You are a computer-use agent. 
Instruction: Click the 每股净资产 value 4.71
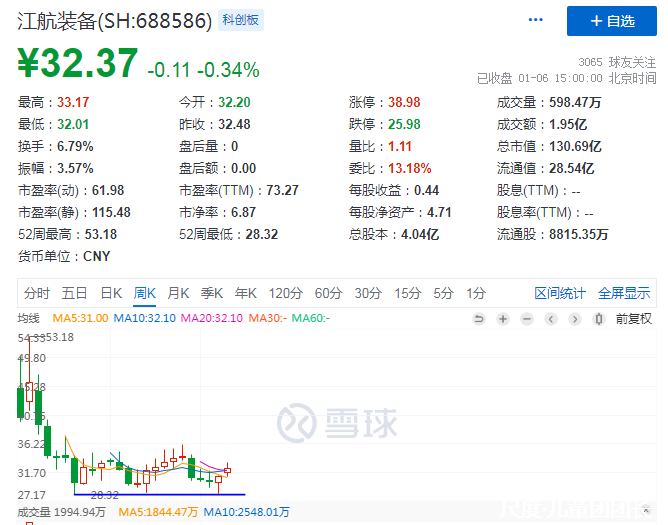coord(439,213)
